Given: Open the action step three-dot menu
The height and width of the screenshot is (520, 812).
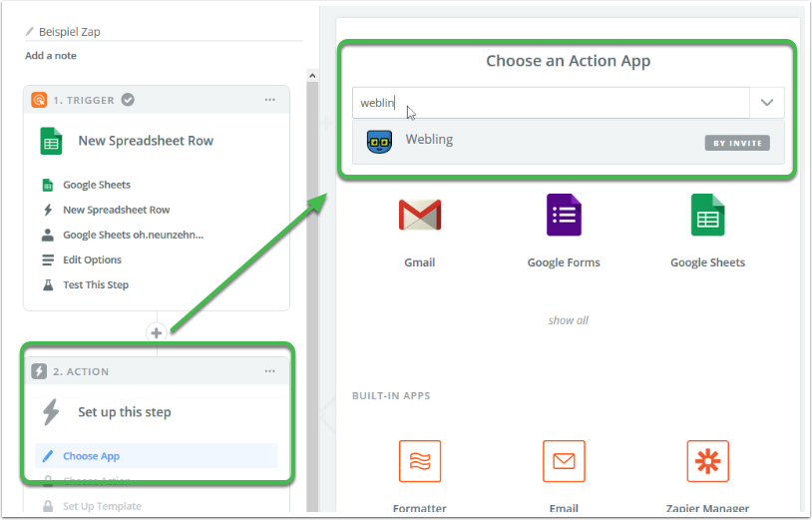Looking at the screenshot, I should point(269,371).
